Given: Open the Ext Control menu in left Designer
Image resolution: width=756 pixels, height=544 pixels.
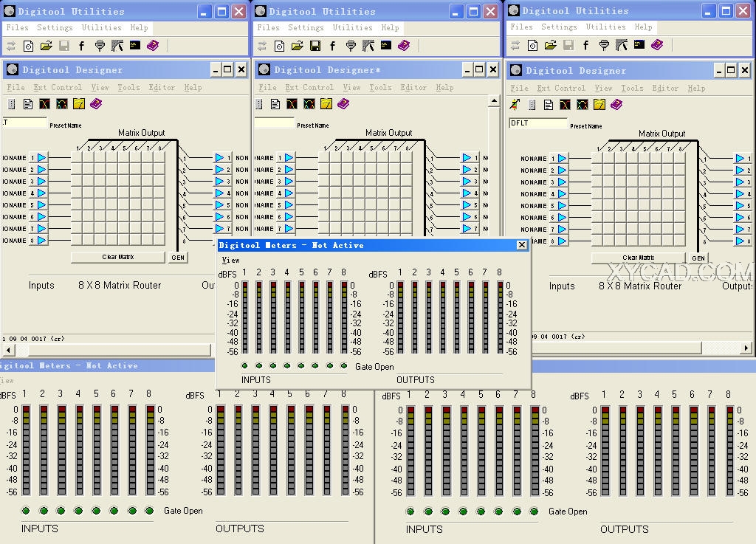Looking at the screenshot, I should click(x=58, y=87).
